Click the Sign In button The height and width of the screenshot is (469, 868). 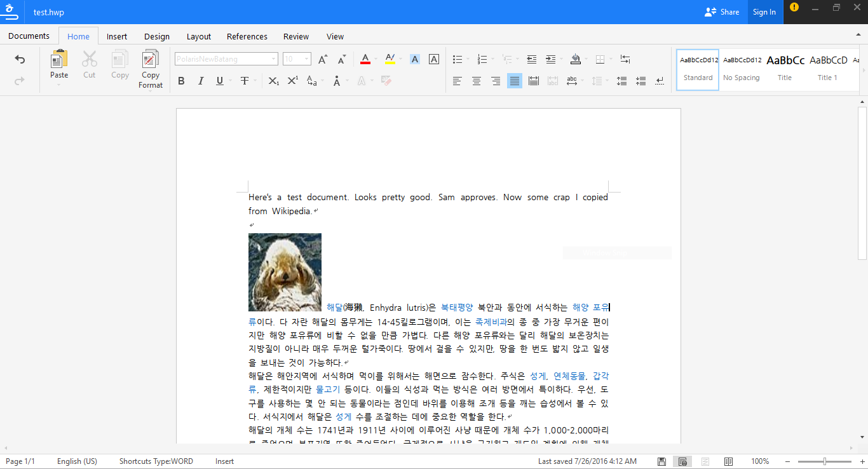pos(764,12)
